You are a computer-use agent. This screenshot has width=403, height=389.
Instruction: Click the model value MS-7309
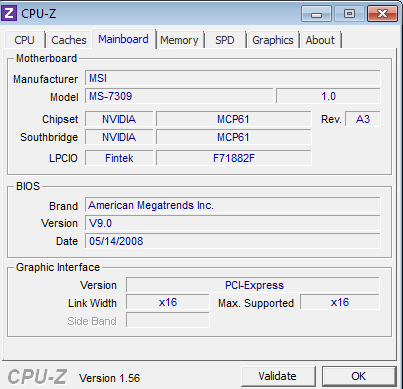[x=179, y=96]
